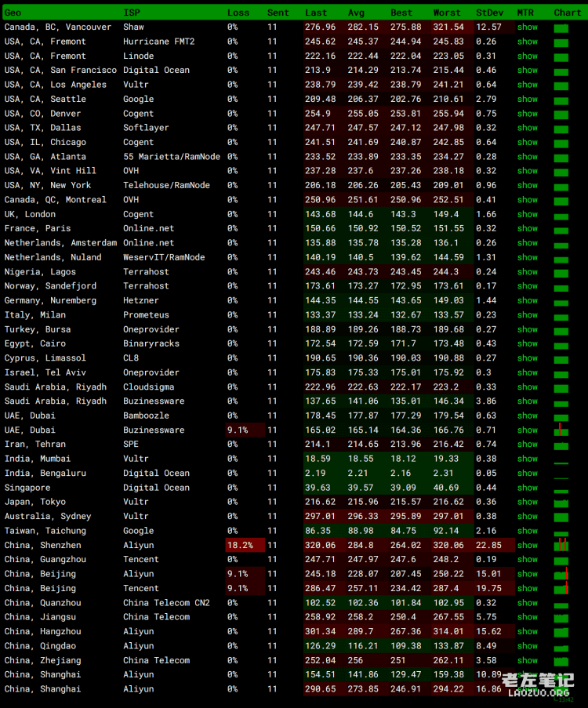Open the chart thumbnail for Atlanta RamNode
The height and width of the screenshot is (708, 588).
[561, 158]
